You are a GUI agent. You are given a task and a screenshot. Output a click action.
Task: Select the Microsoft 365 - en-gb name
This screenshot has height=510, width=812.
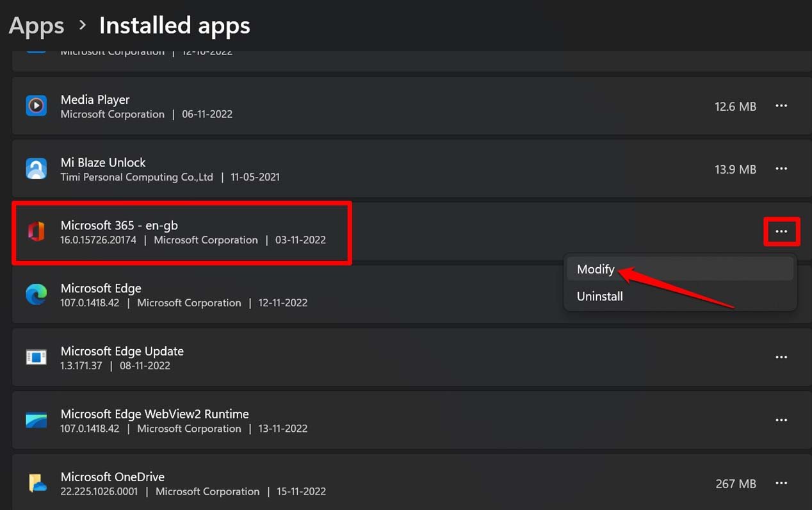point(119,226)
